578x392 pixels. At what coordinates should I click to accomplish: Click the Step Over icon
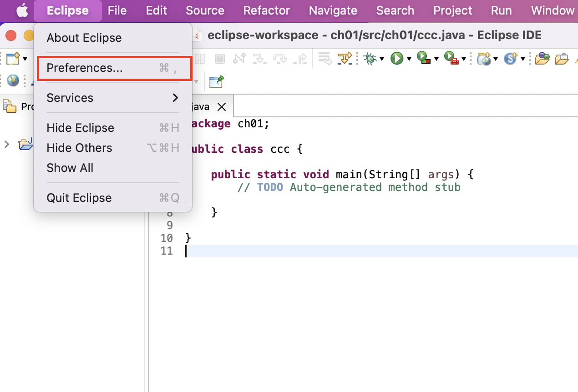tap(279, 59)
